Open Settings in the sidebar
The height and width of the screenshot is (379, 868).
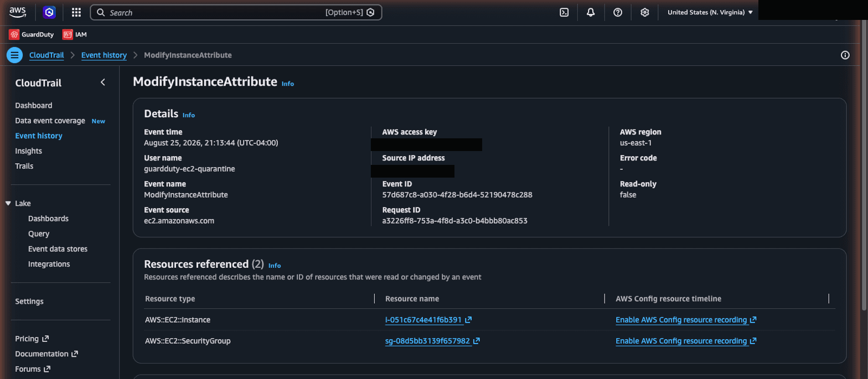point(29,302)
